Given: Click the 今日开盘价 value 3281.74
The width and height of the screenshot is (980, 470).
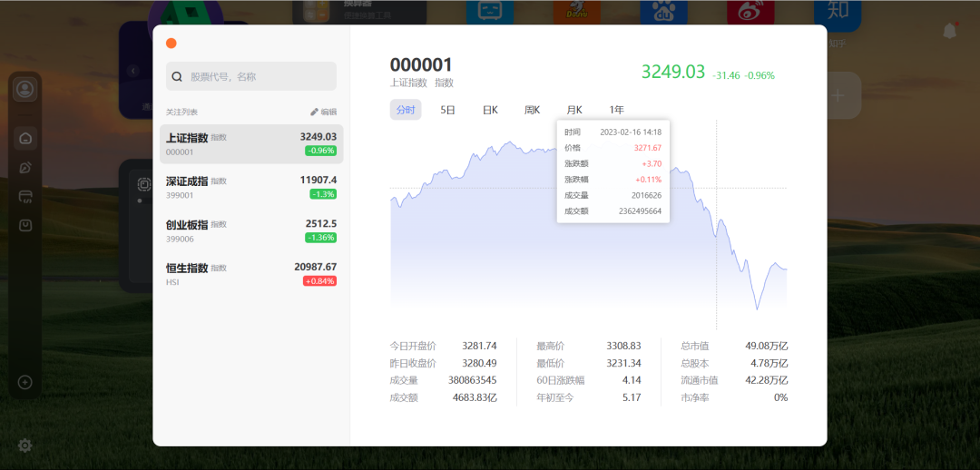Looking at the screenshot, I should coord(479,346).
